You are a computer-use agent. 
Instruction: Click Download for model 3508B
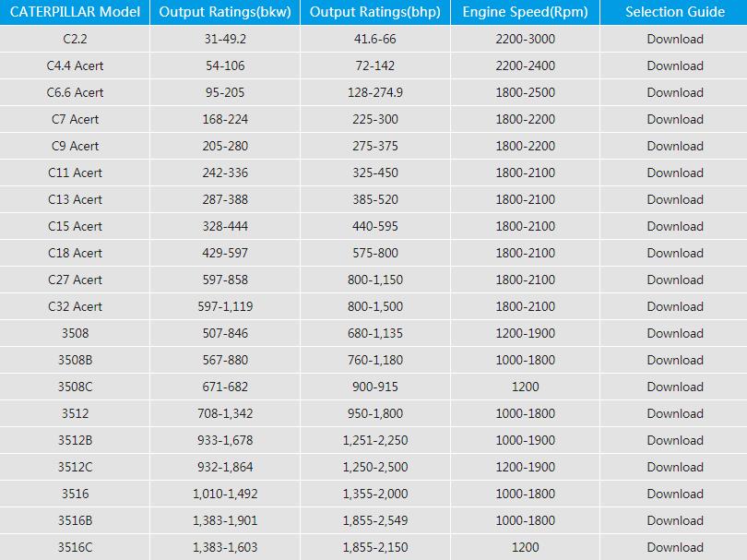pyautogui.click(x=674, y=360)
